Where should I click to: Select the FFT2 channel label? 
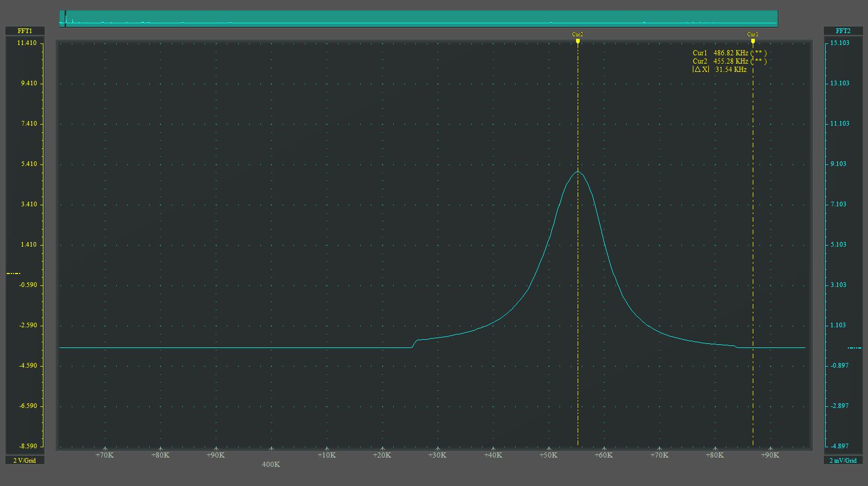tap(843, 31)
